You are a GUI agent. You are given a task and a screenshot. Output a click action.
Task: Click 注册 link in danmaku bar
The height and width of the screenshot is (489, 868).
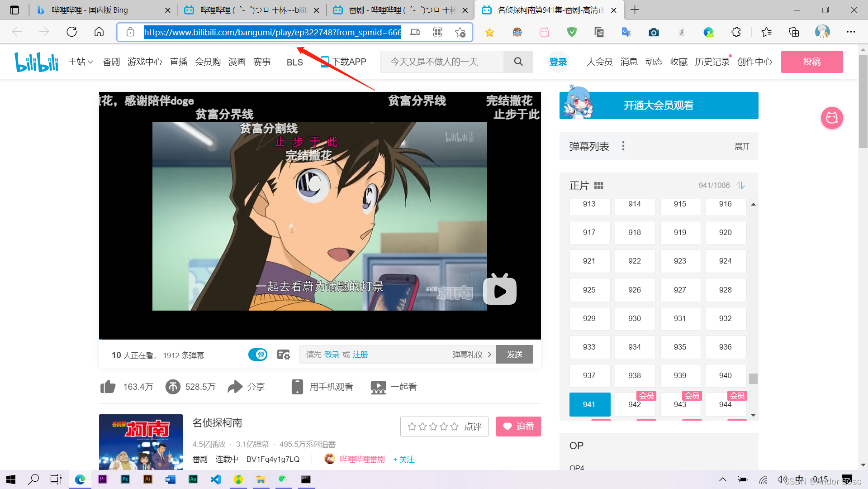[360, 355]
